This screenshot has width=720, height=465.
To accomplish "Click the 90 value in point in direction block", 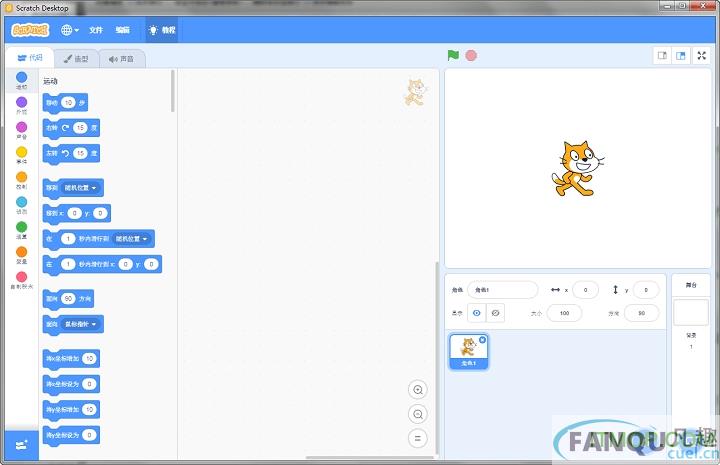I will pos(68,299).
